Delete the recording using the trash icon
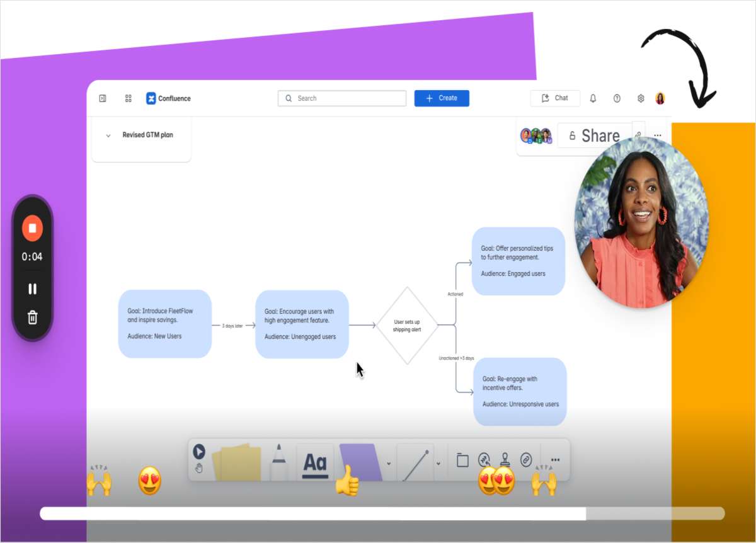This screenshot has height=543, width=756. [32, 317]
